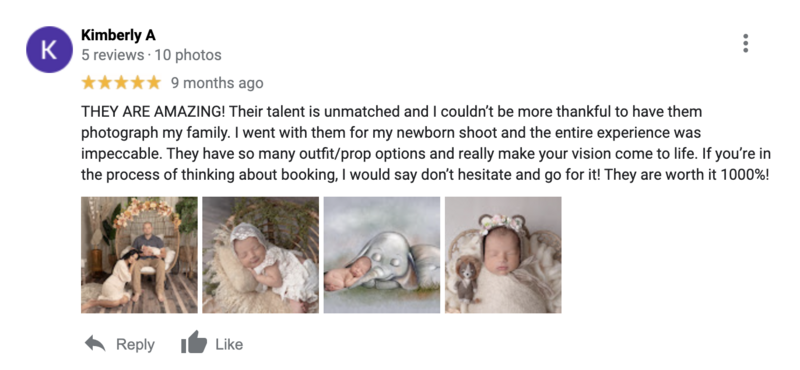
Task: Open the family photo with wicker chair
Action: [139, 255]
